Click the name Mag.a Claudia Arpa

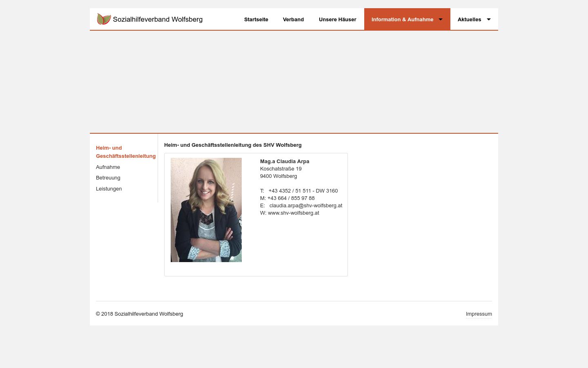[x=285, y=161]
